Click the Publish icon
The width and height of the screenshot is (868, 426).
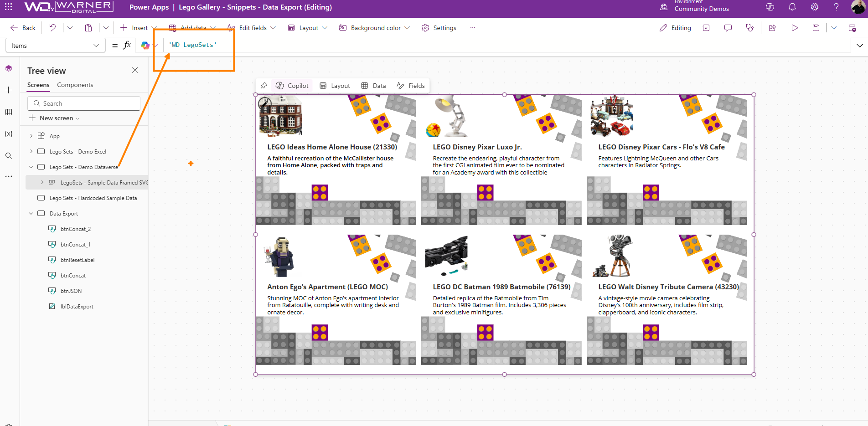pyautogui.click(x=852, y=28)
